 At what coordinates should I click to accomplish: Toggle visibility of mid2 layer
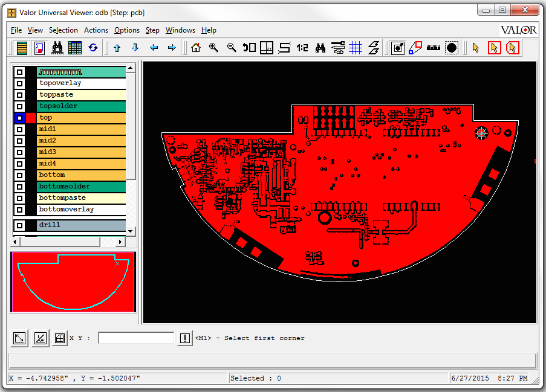tap(19, 141)
